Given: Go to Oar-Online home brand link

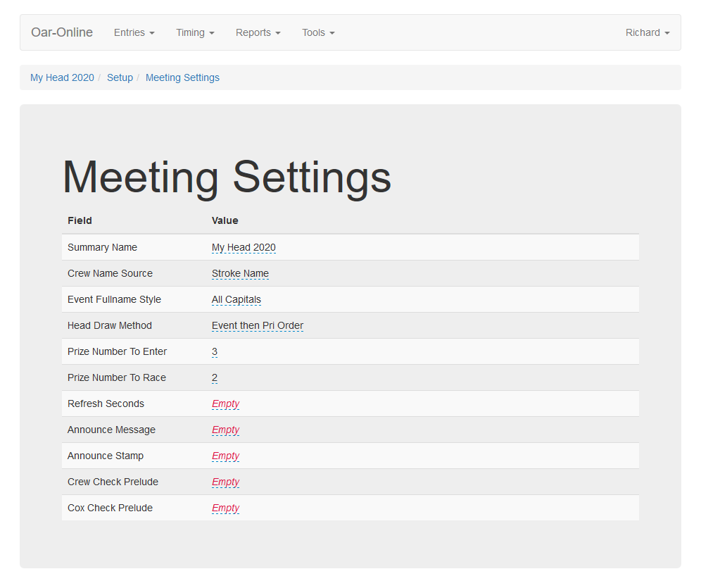Looking at the screenshot, I should tap(62, 32).
